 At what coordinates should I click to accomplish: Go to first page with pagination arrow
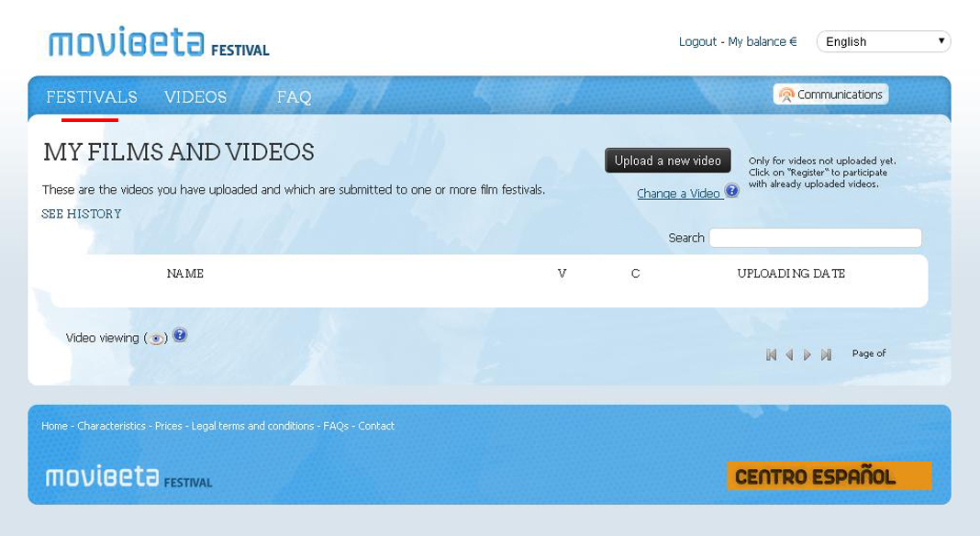click(x=772, y=354)
